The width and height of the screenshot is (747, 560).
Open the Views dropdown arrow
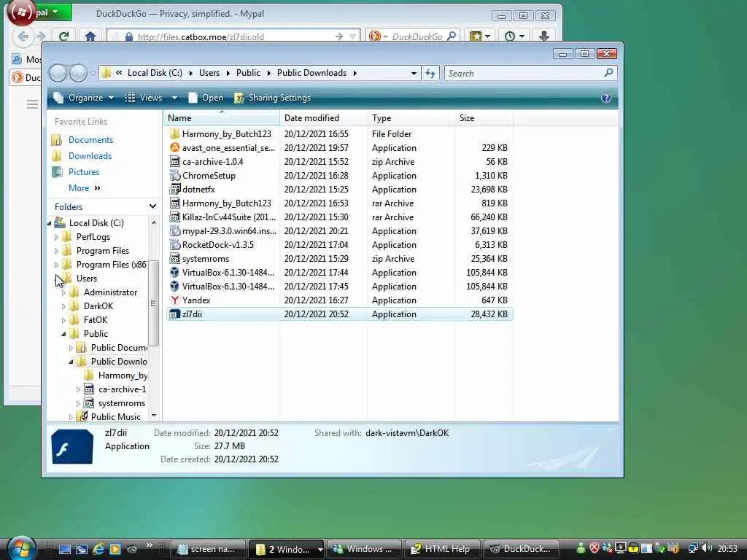pos(174,98)
